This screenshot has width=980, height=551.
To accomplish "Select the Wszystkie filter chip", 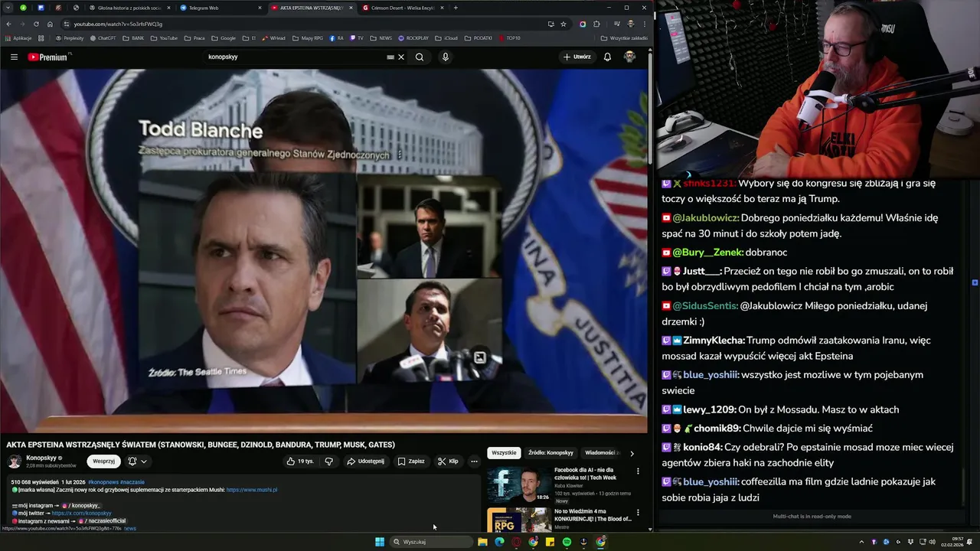I will (x=504, y=453).
